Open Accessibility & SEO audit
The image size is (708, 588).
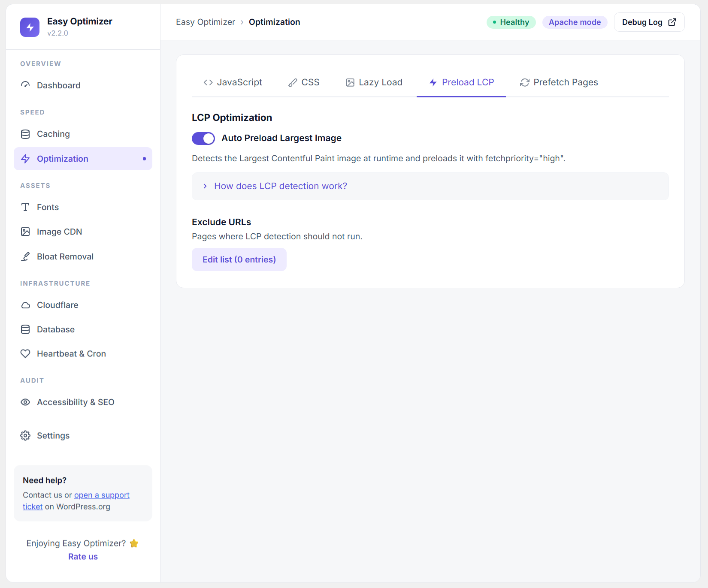point(83,402)
